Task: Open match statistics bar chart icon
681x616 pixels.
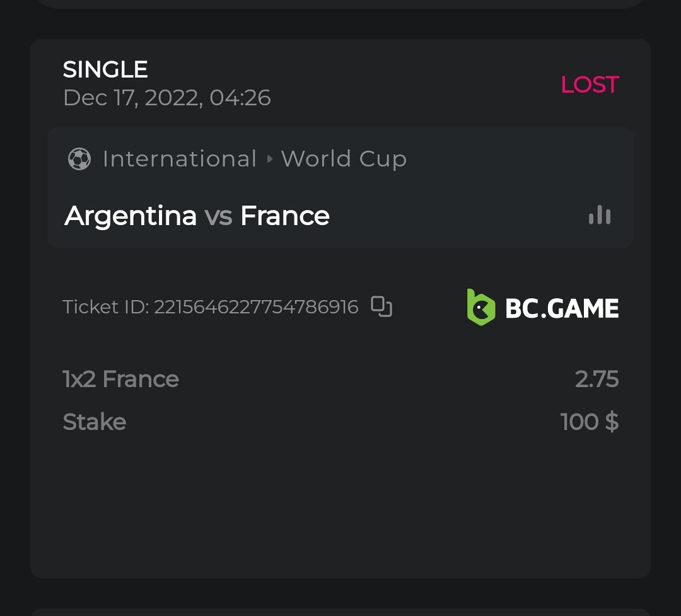Action: pyautogui.click(x=600, y=216)
